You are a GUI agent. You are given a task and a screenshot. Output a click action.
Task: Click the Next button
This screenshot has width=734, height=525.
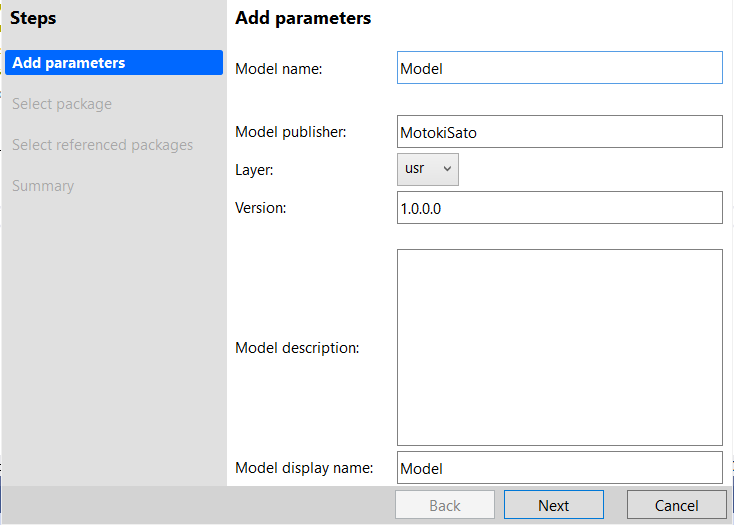click(x=554, y=505)
